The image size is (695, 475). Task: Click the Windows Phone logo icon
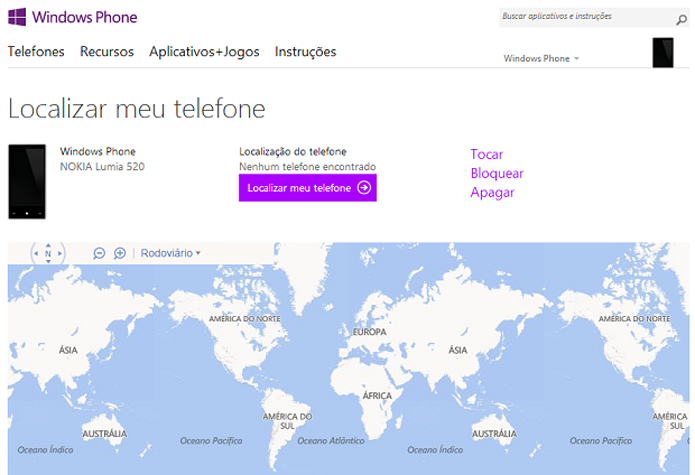pyautogui.click(x=17, y=17)
